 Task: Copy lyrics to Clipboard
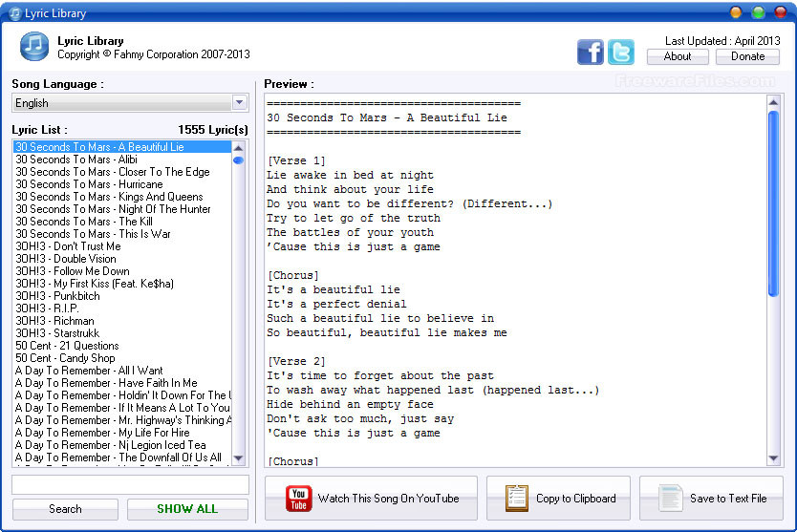[x=558, y=499]
